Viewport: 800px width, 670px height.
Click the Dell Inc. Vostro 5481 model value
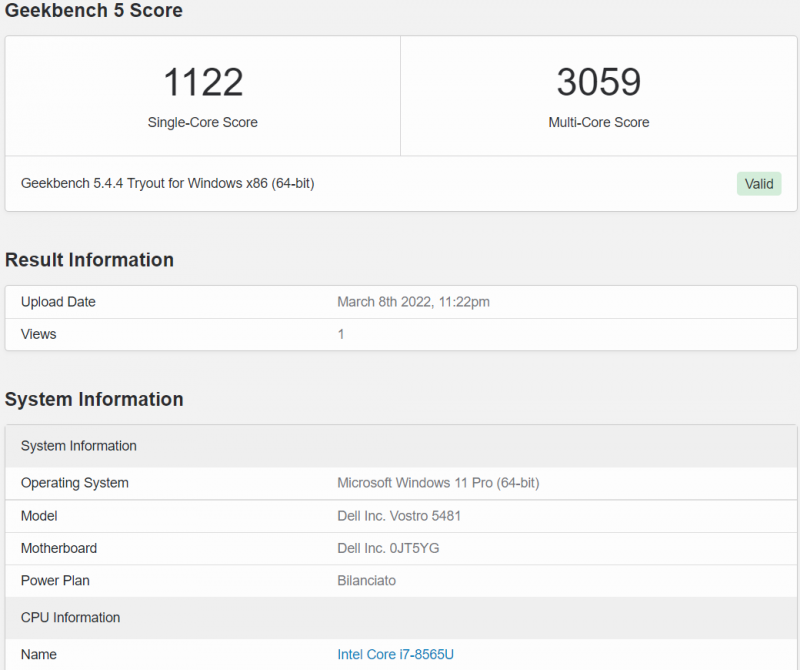click(x=399, y=516)
